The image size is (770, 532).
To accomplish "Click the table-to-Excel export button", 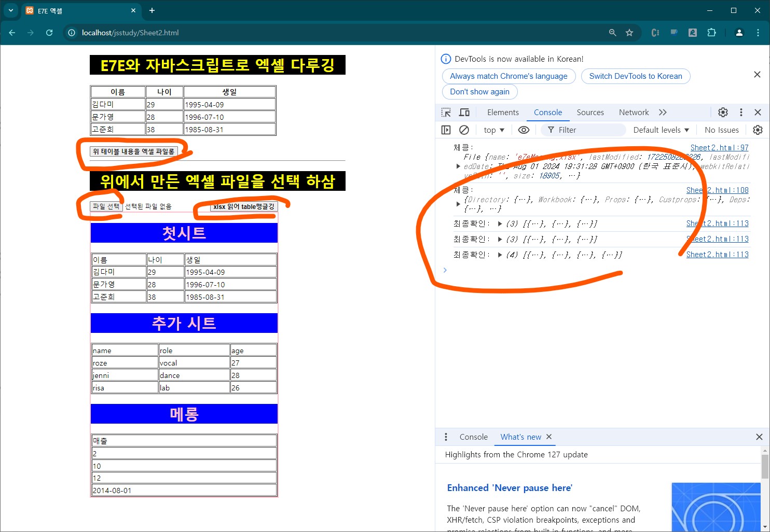I will click(x=134, y=151).
